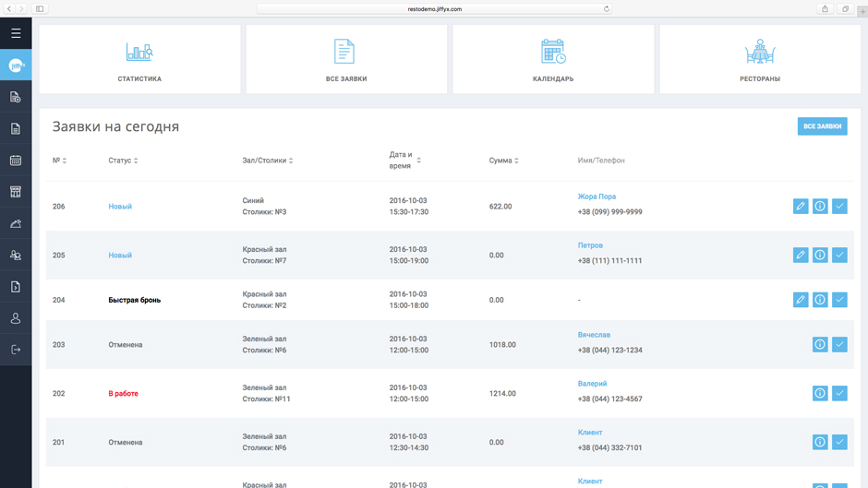
Task: Click the checkmark button for booking 201
Action: [839, 442]
